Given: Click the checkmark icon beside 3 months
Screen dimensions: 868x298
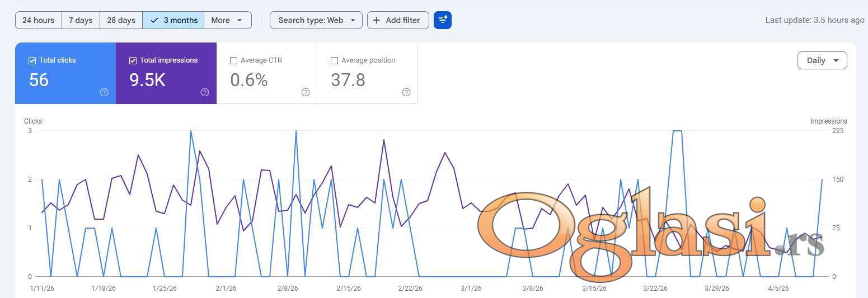Looking at the screenshot, I should tap(154, 20).
